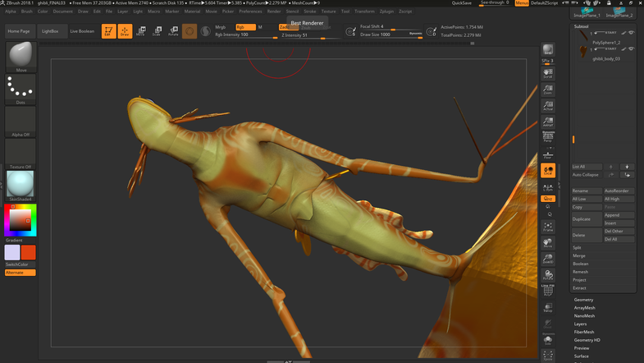The width and height of the screenshot is (644, 363).
Task: Click the Rotate view icon in right shelf
Action: [548, 274]
